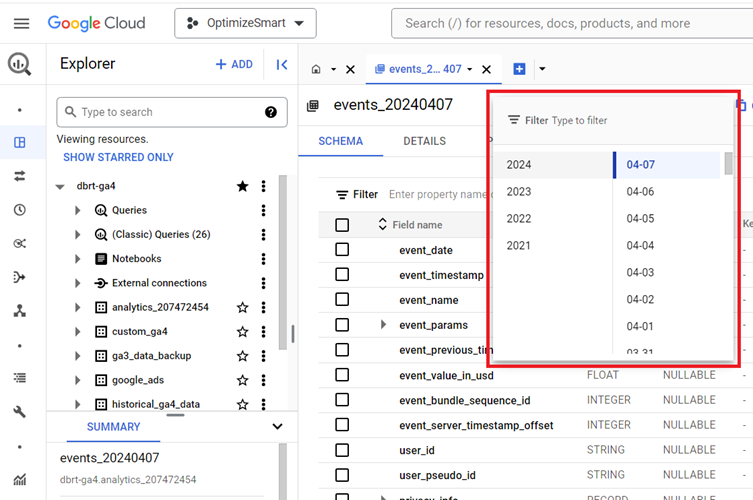The image size is (753, 500).
Task: Switch to the SCHEMA tab
Action: (x=340, y=141)
